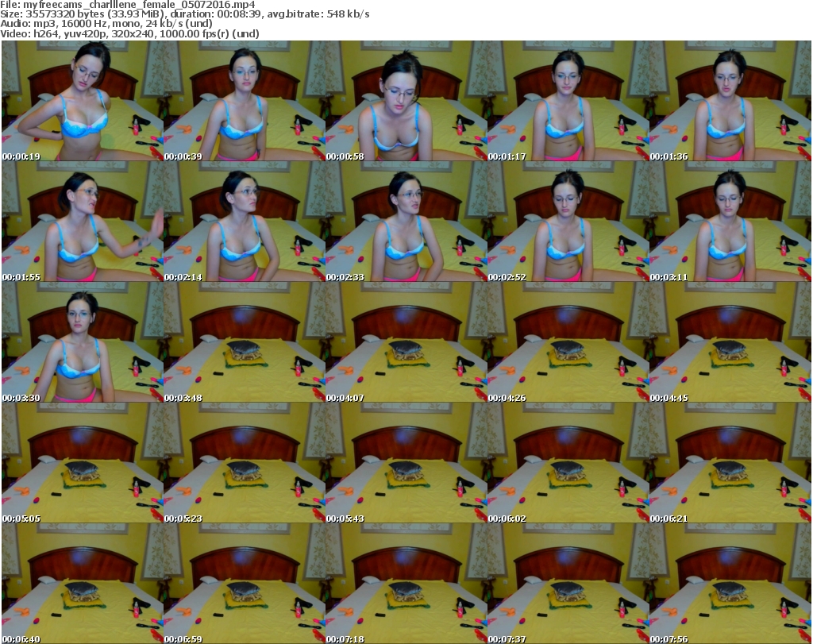The image size is (813, 644).
Task: Open the 00:01:36 frame
Action: point(730,101)
